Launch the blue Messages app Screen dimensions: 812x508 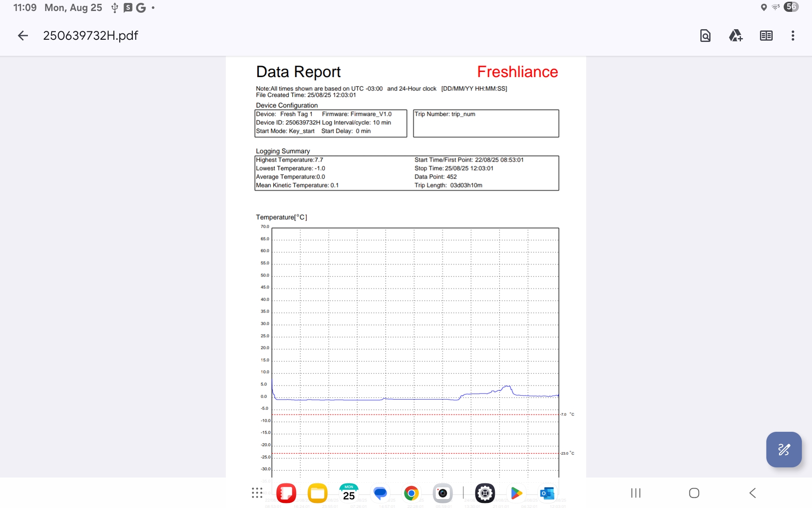click(x=380, y=493)
